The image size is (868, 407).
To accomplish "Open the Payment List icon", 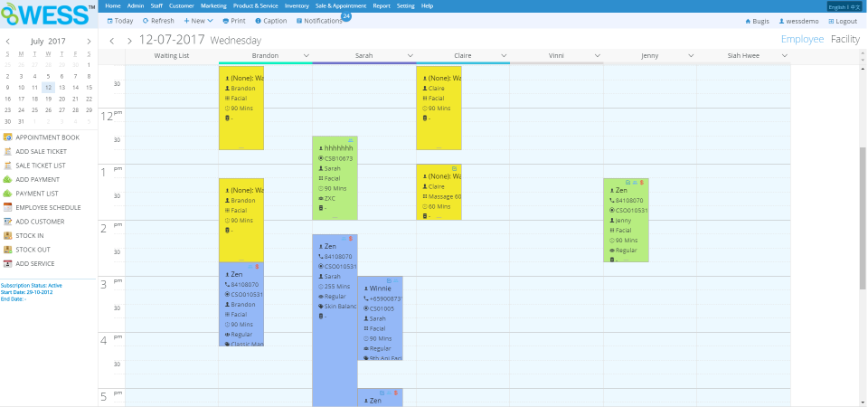I will 7,194.
